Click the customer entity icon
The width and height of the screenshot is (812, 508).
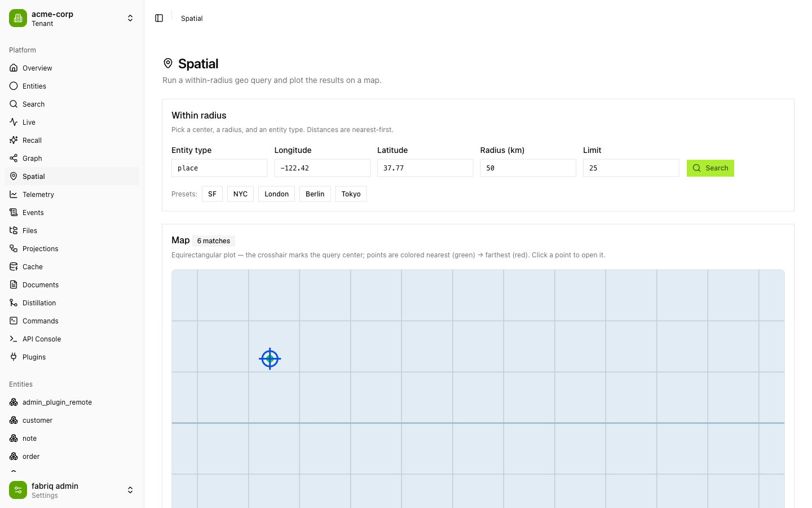click(14, 420)
